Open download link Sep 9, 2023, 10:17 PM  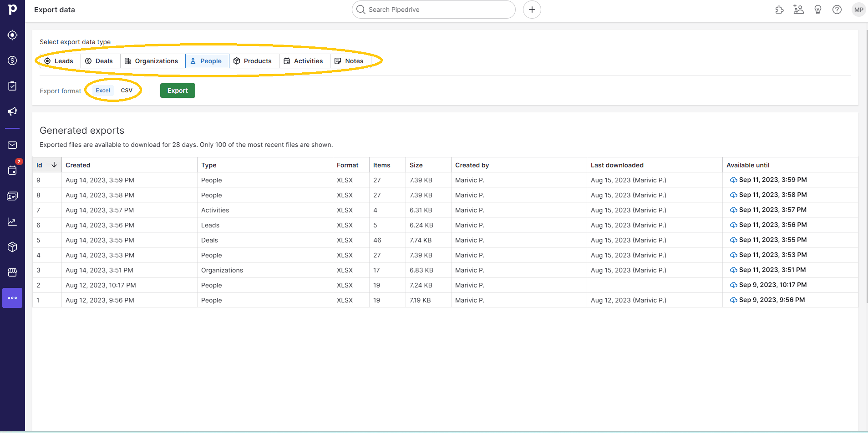(773, 285)
